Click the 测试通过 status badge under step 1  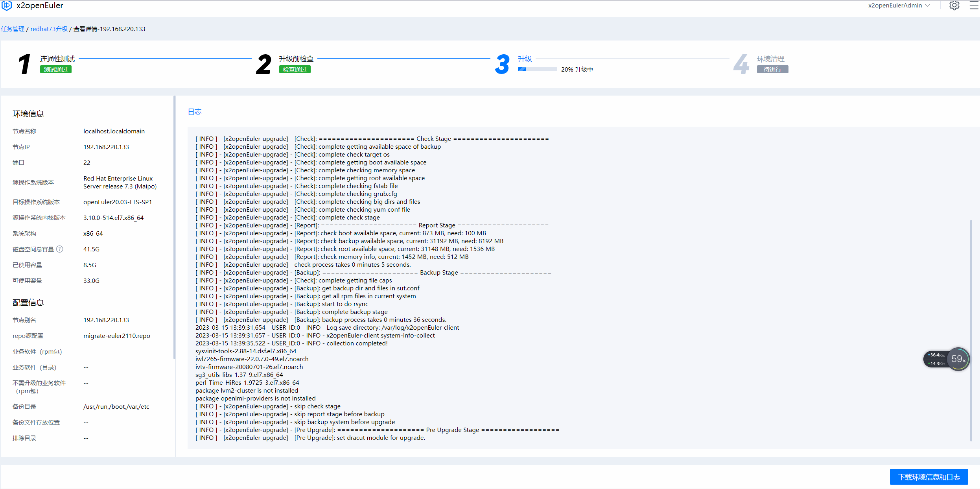pos(55,69)
